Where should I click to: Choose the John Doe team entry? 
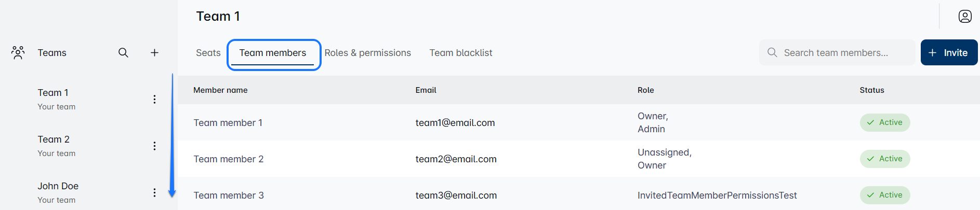tap(58, 187)
